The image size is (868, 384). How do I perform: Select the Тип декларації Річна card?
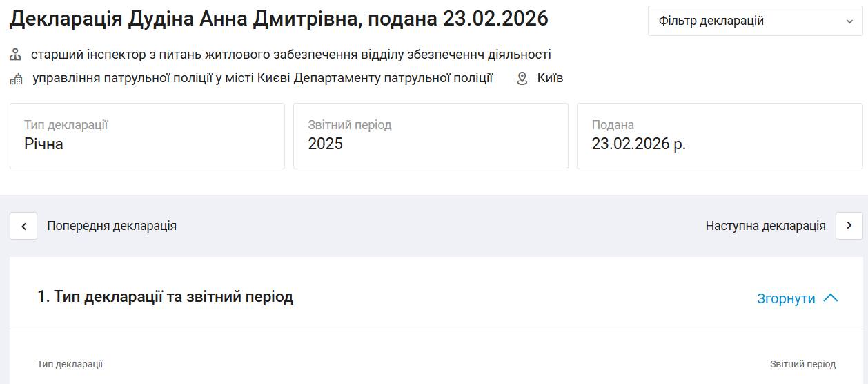147,135
